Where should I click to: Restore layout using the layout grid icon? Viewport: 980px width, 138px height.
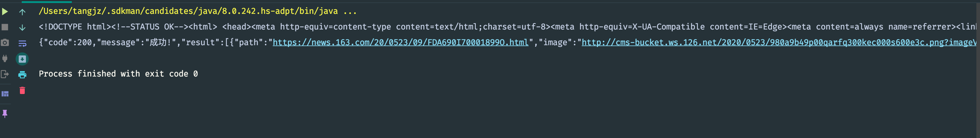5,93
